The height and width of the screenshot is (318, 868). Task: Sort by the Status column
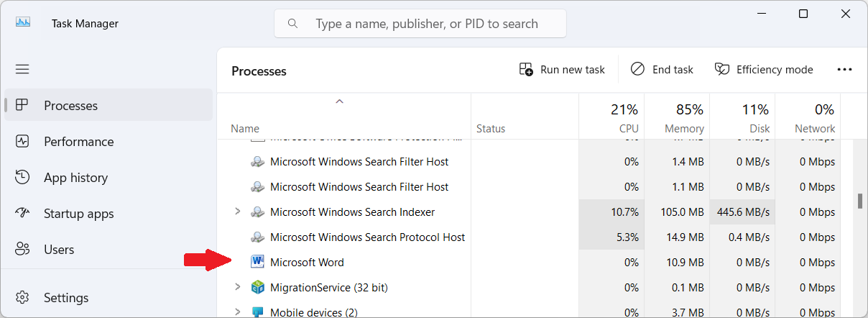click(x=525, y=116)
